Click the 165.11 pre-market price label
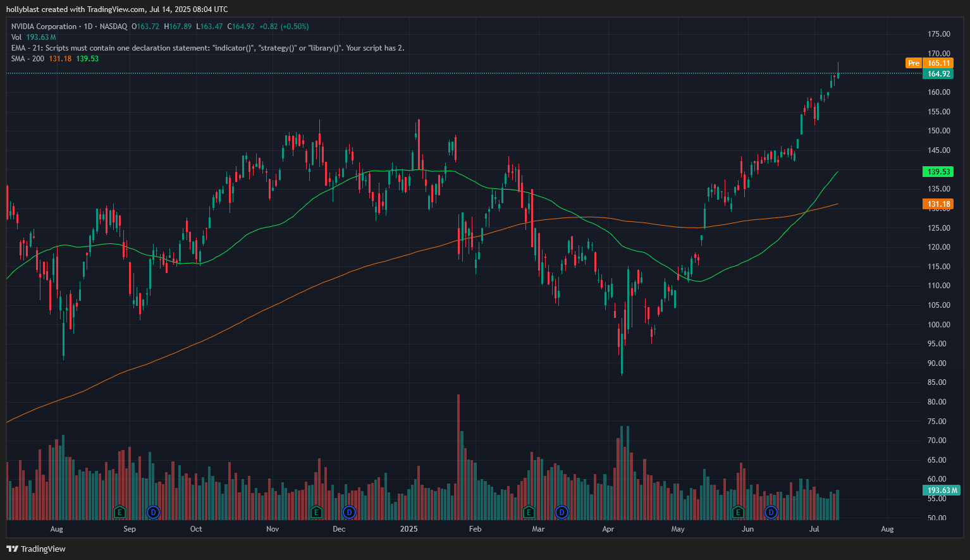 tap(938, 63)
